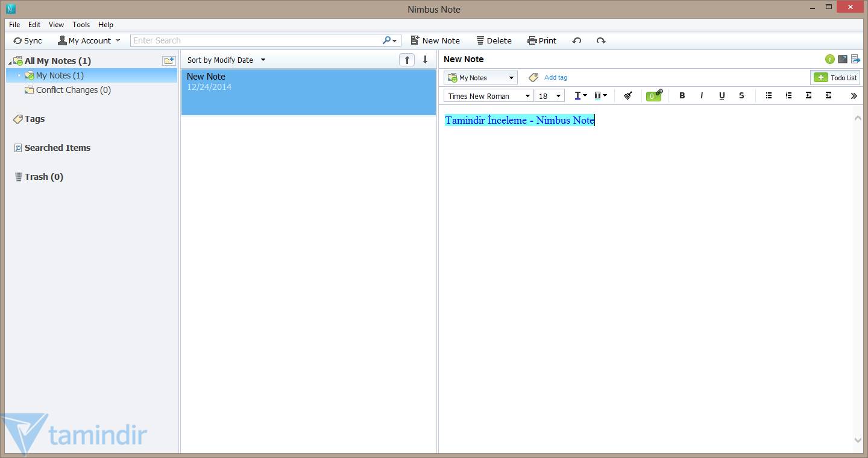Open the font size 18 dropdown
868x458 pixels.
pos(550,96)
